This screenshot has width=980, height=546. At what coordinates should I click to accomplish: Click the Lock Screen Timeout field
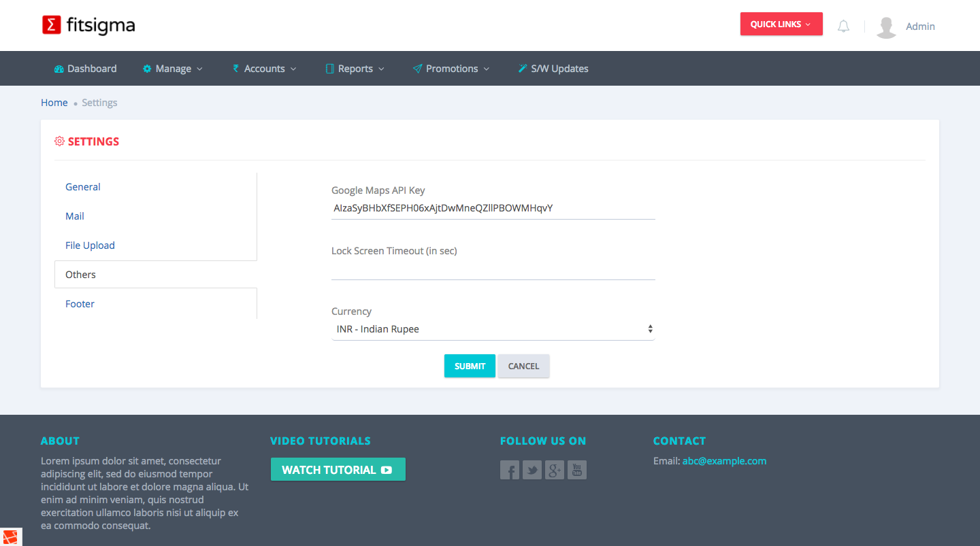[492, 270]
